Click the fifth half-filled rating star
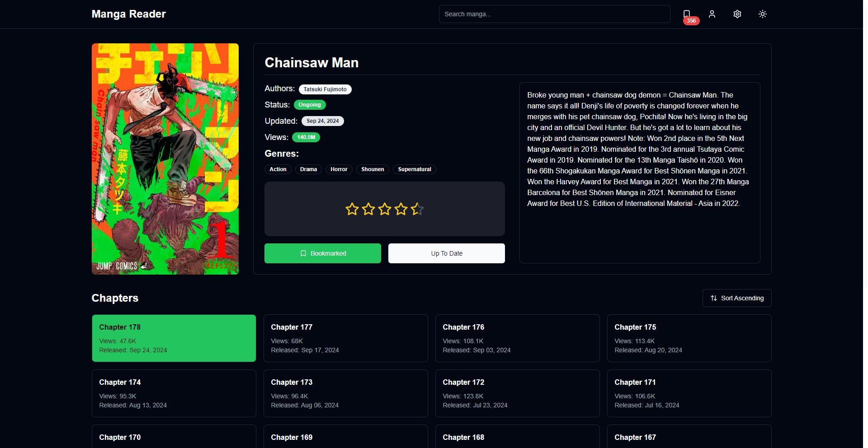Screen dimensions: 868x448 click(x=417, y=209)
